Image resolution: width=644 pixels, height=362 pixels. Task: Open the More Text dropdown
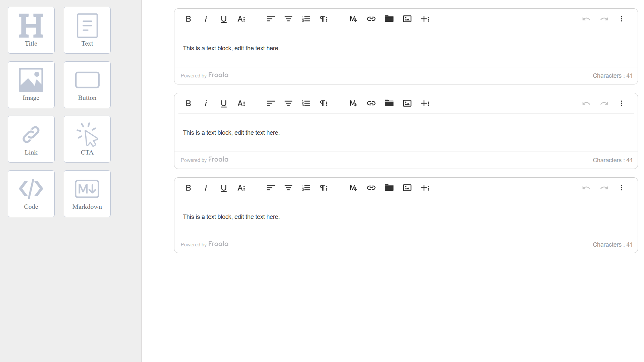coord(241,19)
